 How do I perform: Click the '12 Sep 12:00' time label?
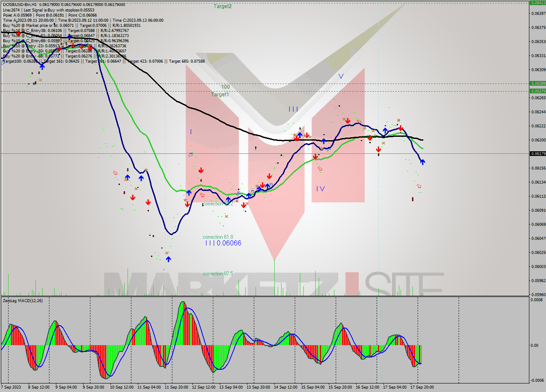coord(203,387)
